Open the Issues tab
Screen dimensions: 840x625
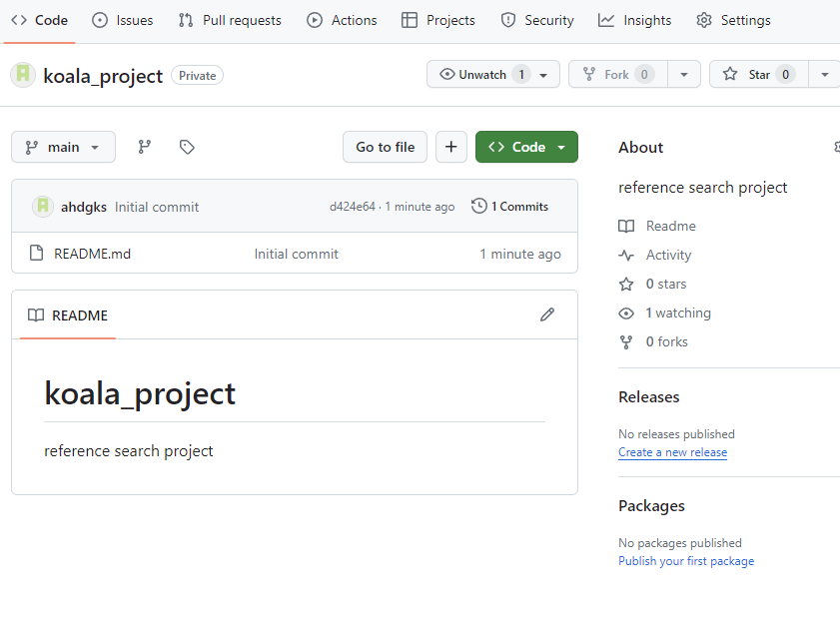pos(123,20)
